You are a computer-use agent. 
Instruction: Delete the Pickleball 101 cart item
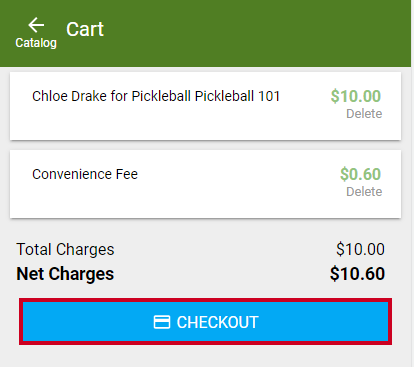364,114
